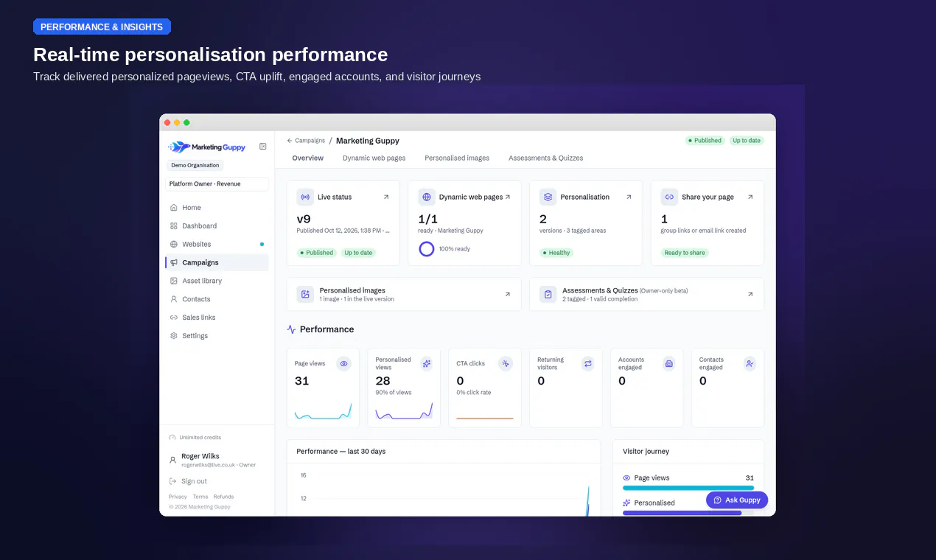Open Websites in the sidebar

(x=217, y=244)
